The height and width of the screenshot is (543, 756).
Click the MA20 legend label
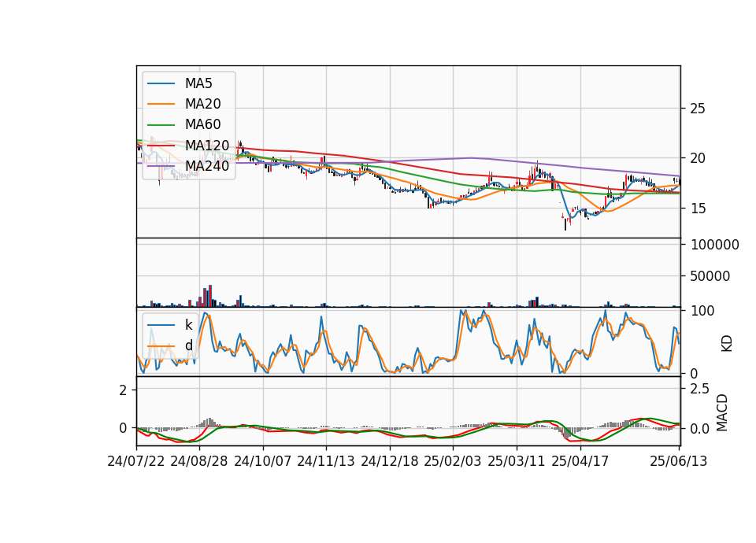click(202, 104)
